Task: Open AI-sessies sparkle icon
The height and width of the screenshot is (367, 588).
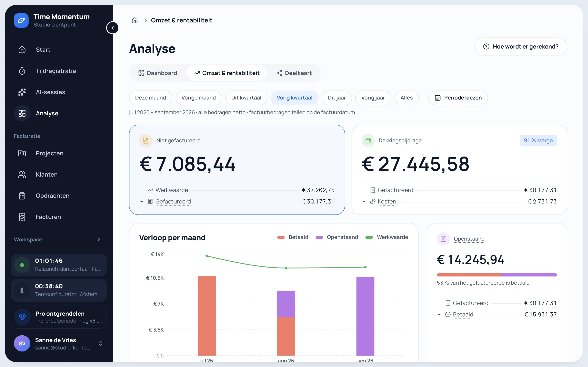Action: tap(22, 92)
